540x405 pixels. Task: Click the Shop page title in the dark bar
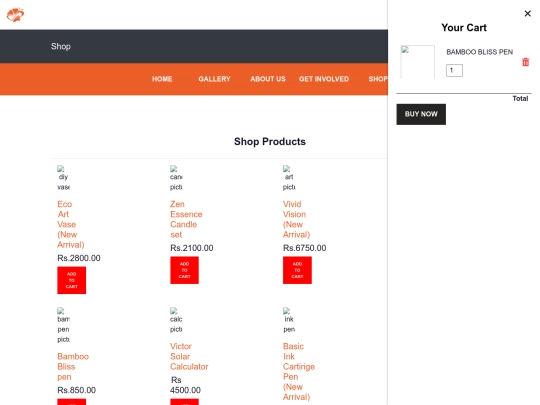tap(61, 46)
